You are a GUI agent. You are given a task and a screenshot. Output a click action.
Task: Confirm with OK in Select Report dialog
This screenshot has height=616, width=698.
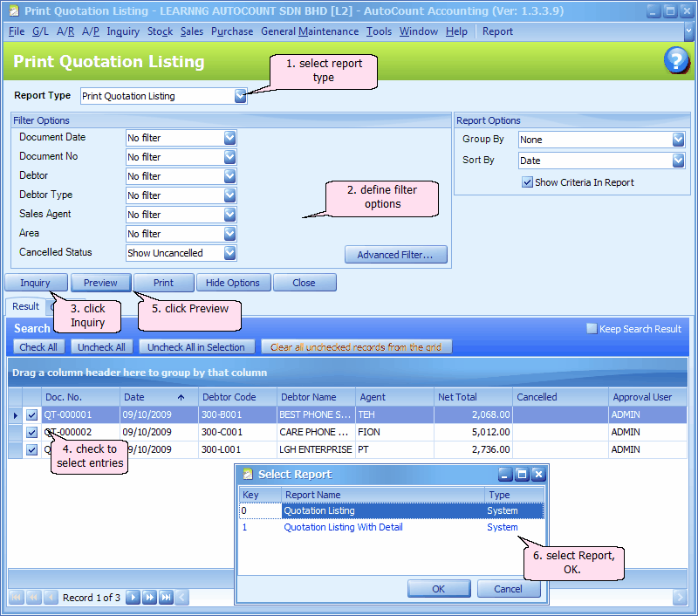[x=439, y=589]
